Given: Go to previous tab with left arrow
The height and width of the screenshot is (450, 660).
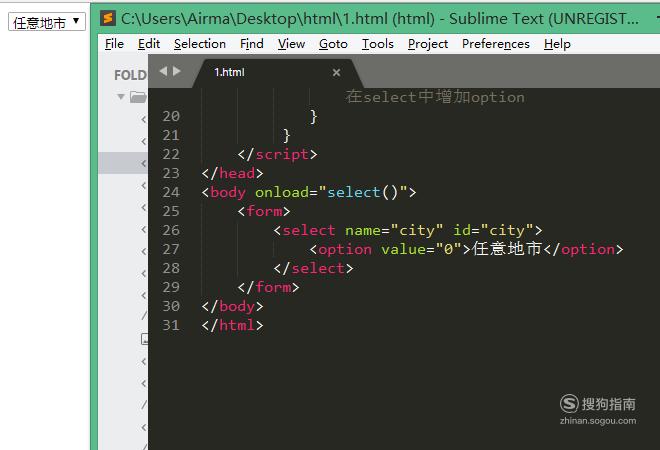Looking at the screenshot, I should pos(163,71).
